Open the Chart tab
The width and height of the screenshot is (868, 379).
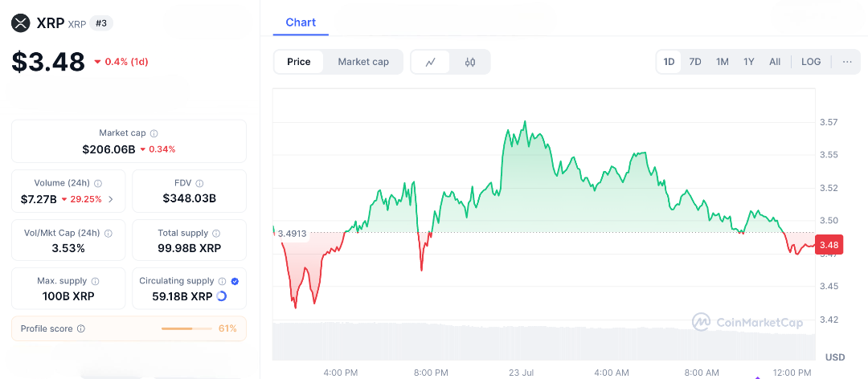301,22
